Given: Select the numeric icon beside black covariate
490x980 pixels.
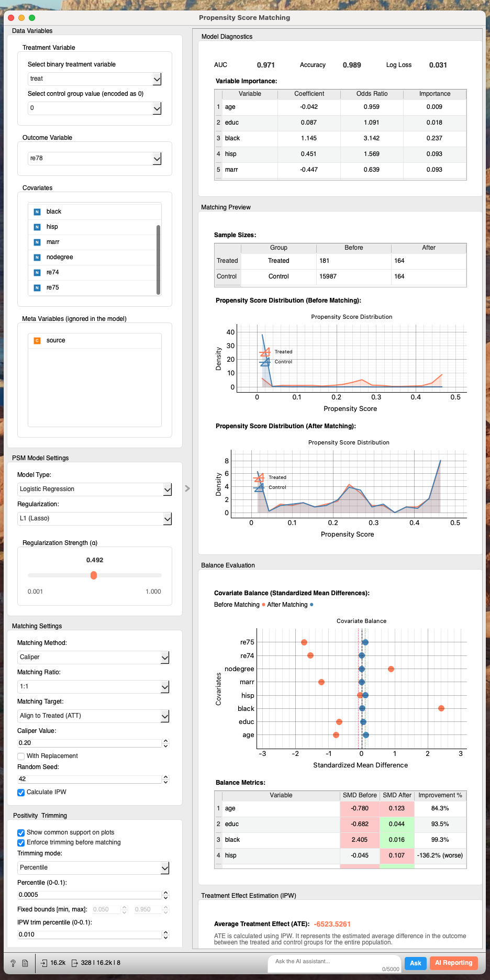Looking at the screenshot, I should tap(37, 211).
